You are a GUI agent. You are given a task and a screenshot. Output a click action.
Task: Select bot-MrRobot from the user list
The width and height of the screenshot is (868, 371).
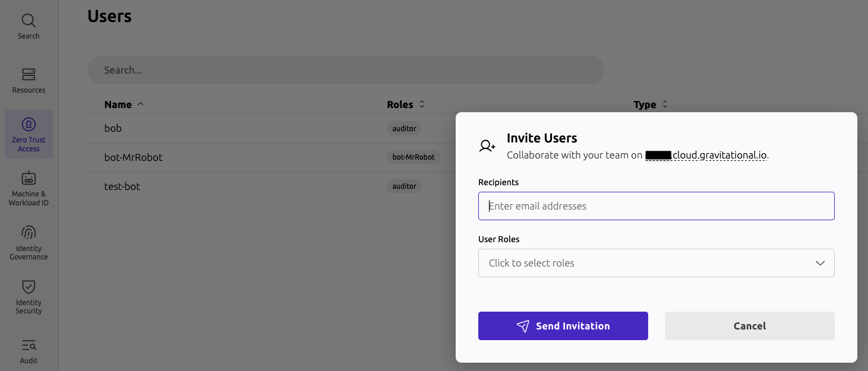coord(132,157)
